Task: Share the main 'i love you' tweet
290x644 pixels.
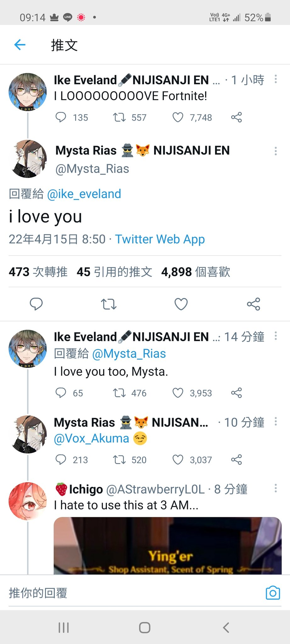Action: (254, 304)
